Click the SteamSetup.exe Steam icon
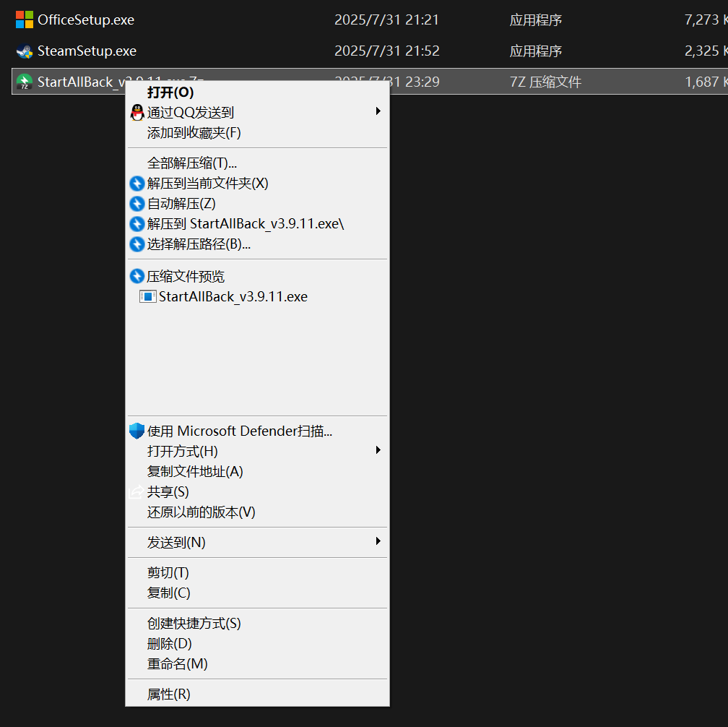728x727 pixels. click(24, 51)
